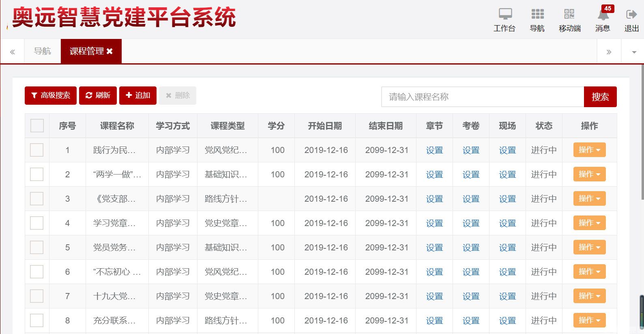Check the box for row 3 《党支部
Viewport: 644px width, 334px height.
tap(37, 199)
